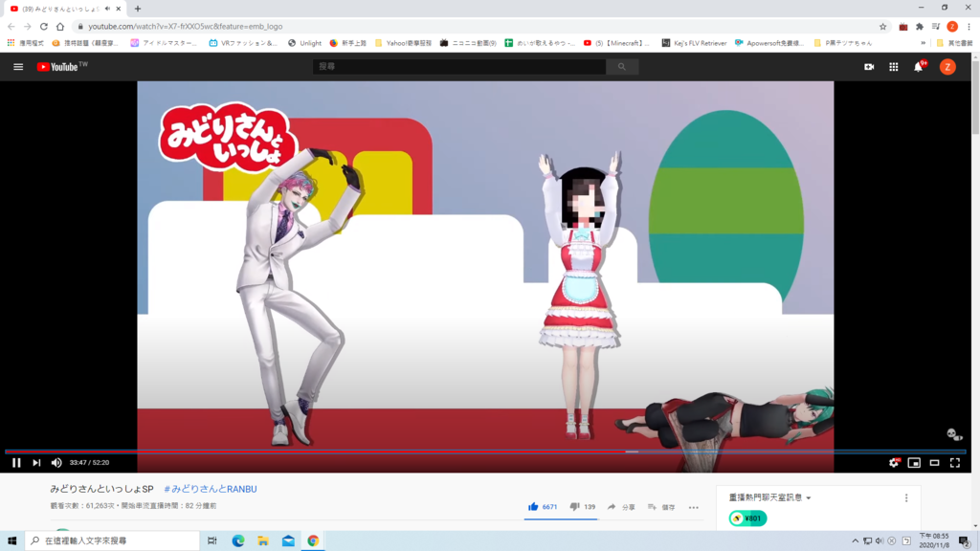Open chat panel three-dot options menu
Screen dimensions: 980x551
906,497
